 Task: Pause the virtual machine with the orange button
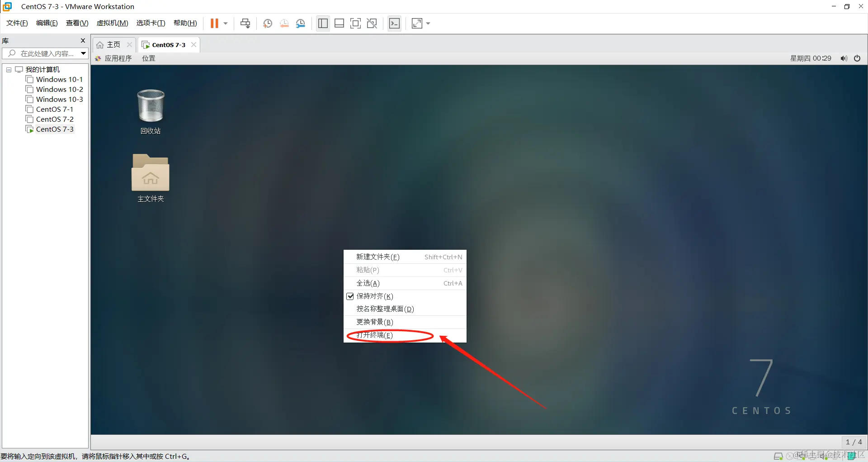point(214,23)
